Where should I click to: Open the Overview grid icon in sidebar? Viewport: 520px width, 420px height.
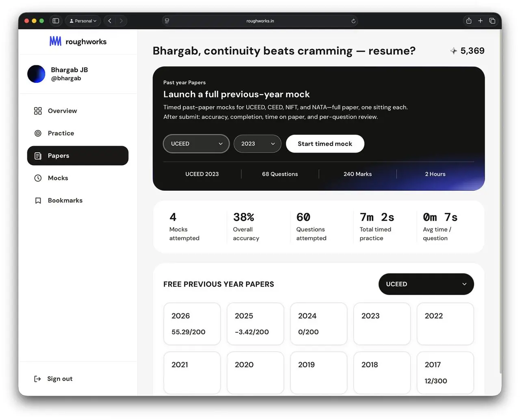coord(38,111)
